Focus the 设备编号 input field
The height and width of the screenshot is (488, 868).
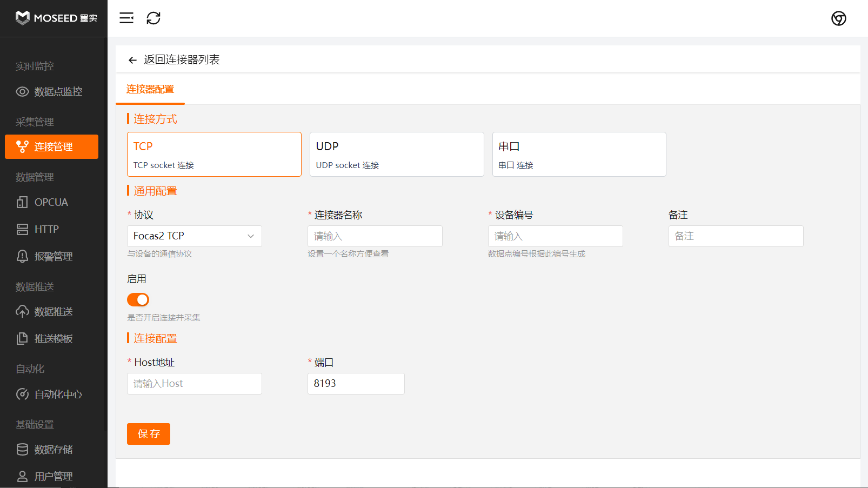tap(556, 236)
